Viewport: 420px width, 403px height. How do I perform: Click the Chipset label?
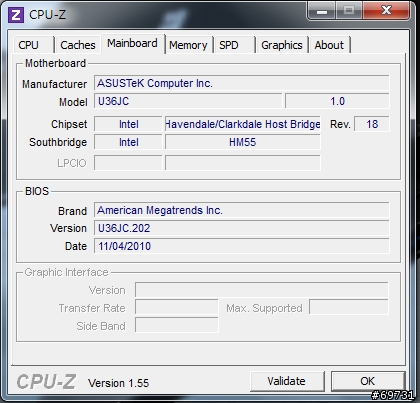coord(69,124)
